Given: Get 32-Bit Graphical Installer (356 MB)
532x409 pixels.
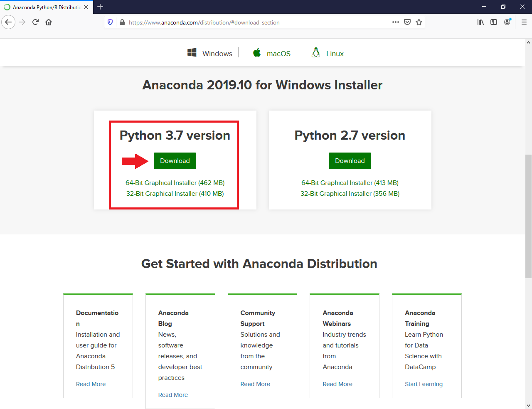Looking at the screenshot, I should coord(350,194).
